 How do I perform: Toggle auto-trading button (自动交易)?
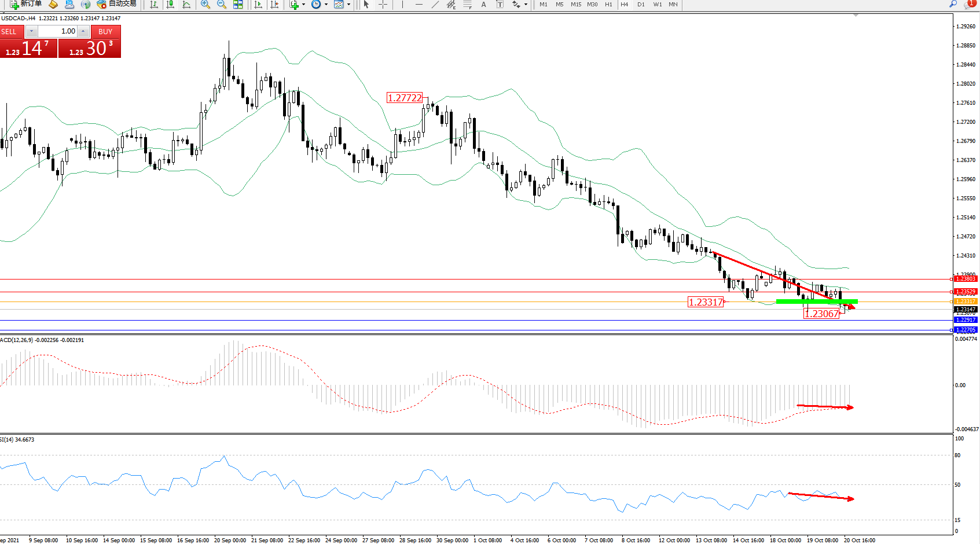[117, 4]
